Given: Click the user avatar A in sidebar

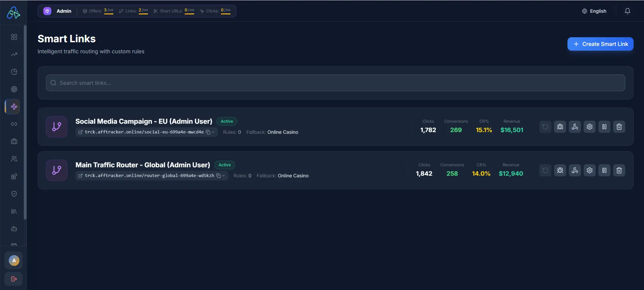Looking at the screenshot, I should click(x=14, y=260).
